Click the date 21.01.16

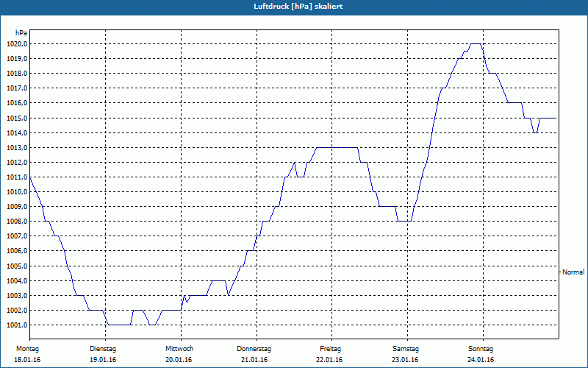(x=254, y=360)
